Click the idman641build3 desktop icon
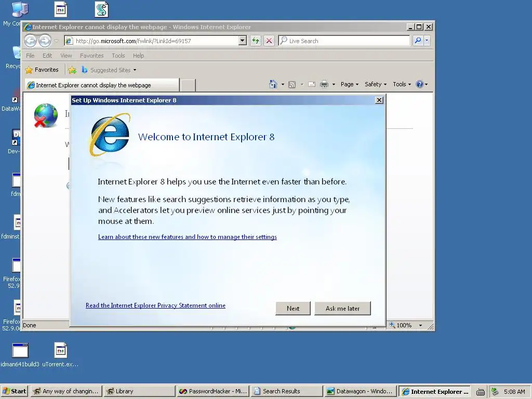Viewport: 532px width, 399px height. click(x=20, y=354)
